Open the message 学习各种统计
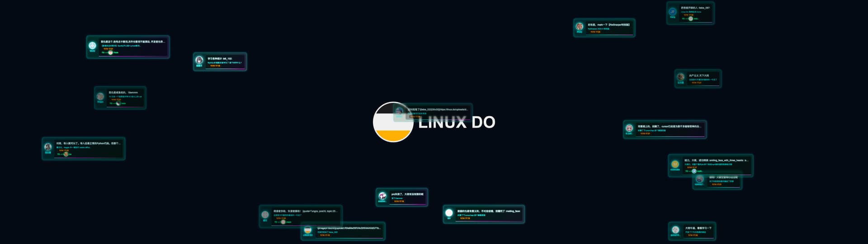The width and height of the screenshot is (868, 244). 220,59
